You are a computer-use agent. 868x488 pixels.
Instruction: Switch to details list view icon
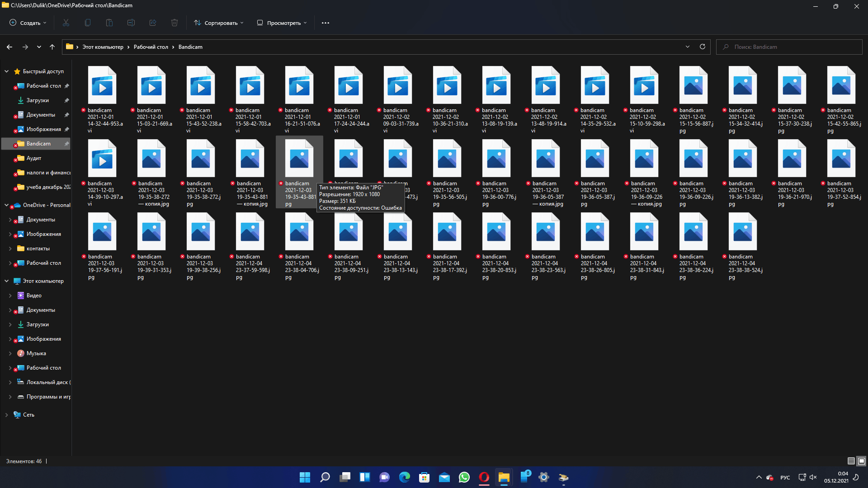pyautogui.click(x=851, y=461)
